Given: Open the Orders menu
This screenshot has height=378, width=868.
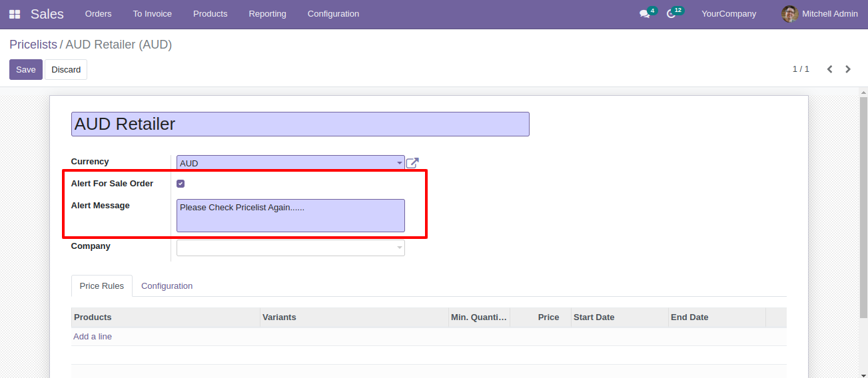Looking at the screenshot, I should [x=99, y=14].
